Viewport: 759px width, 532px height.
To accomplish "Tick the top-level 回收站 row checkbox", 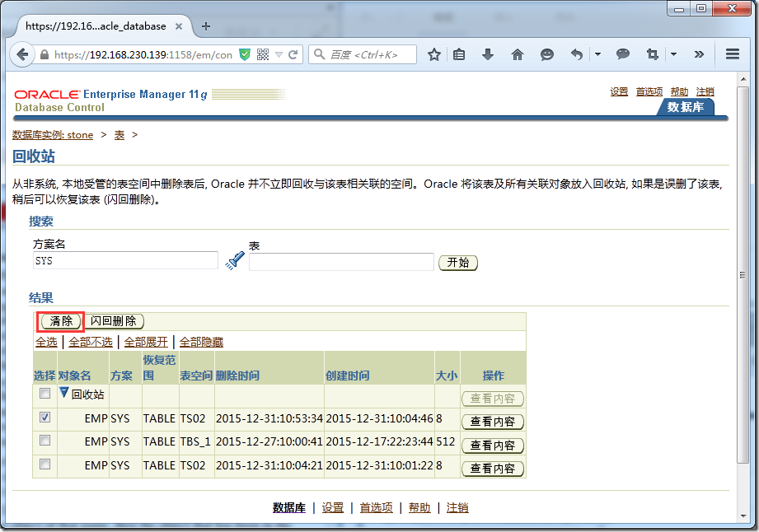I will coord(45,394).
